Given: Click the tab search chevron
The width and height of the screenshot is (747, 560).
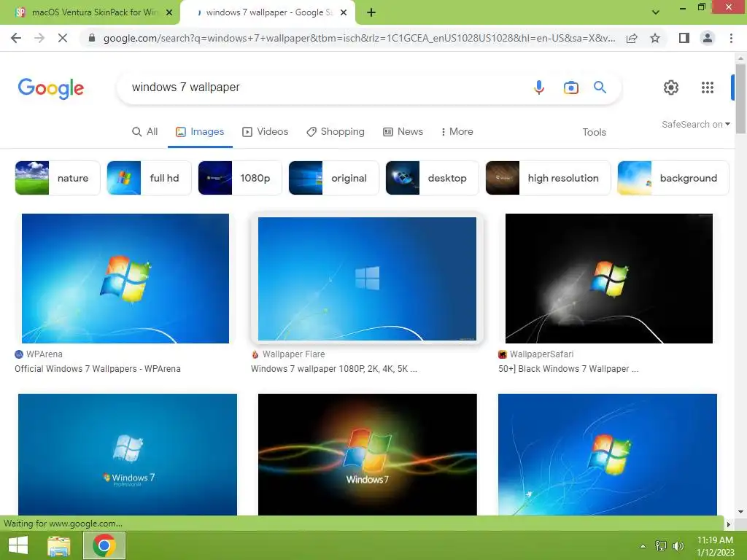Looking at the screenshot, I should click(656, 12).
